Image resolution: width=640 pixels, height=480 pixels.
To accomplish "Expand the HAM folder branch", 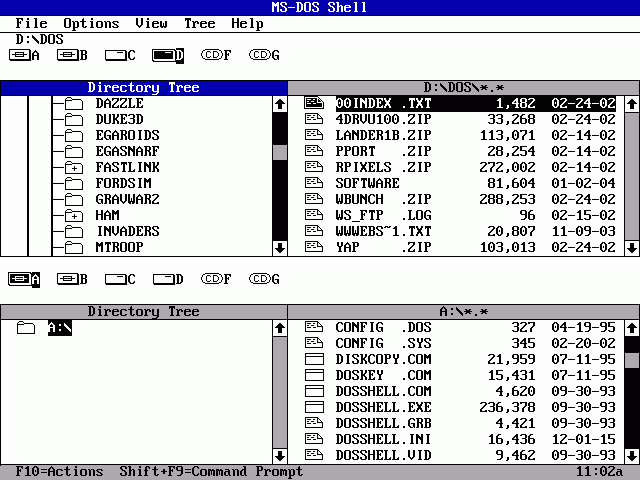I will coord(73,215).
